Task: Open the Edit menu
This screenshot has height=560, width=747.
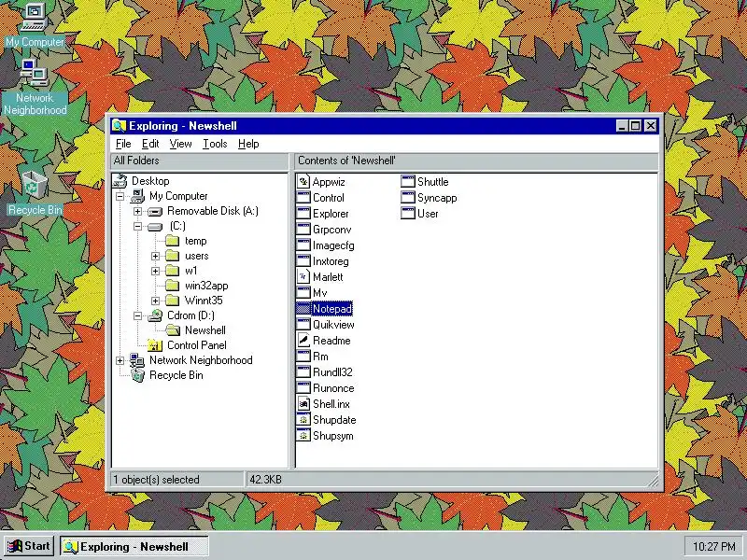Action: point(150,144)
